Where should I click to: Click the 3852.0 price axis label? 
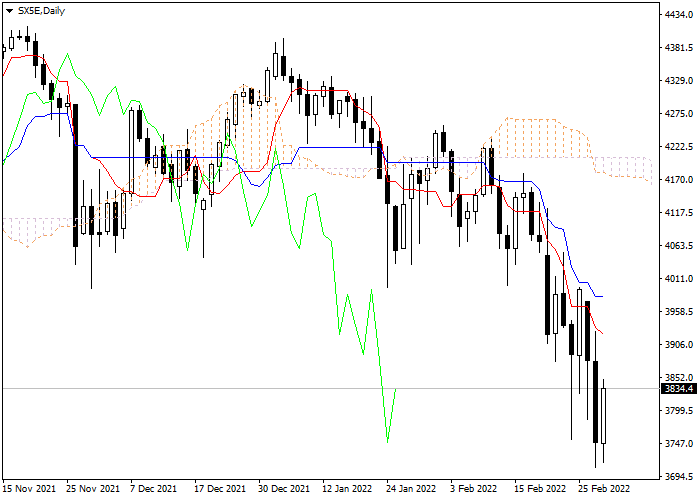679,378
